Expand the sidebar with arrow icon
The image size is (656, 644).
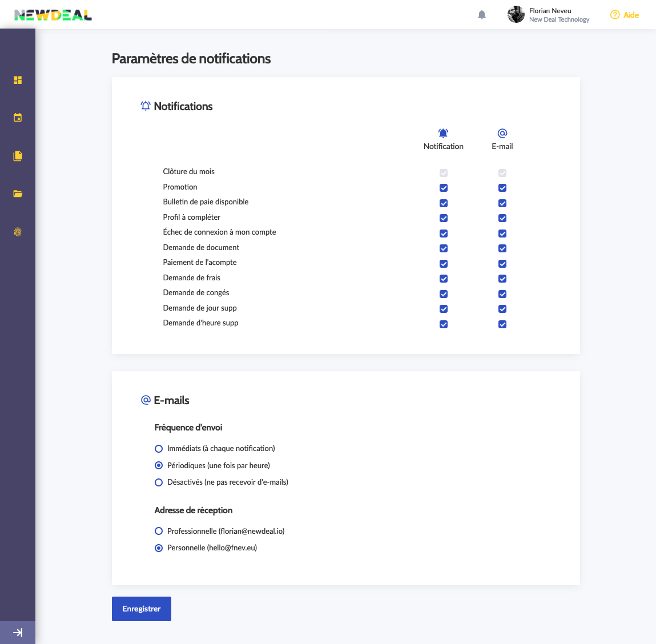click(18, 633)
